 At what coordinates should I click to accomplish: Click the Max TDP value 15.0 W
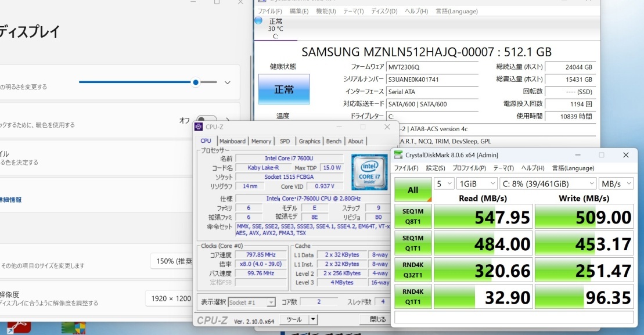point(332,167)
